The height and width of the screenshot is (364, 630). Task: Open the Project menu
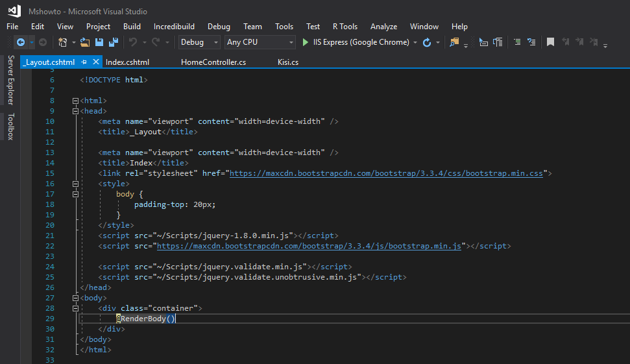pos(98,27)
